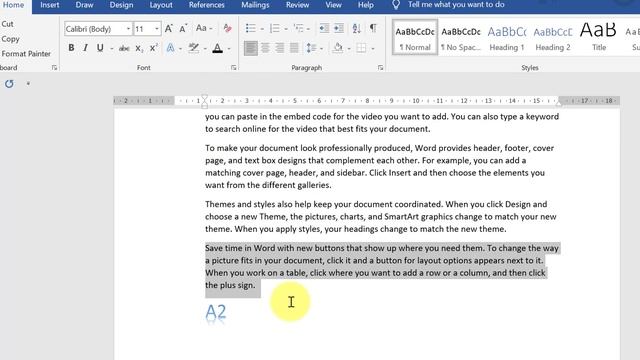The image size is (640, 360).
Task: Open Font dialog launcher
Action: click(233, 68)
